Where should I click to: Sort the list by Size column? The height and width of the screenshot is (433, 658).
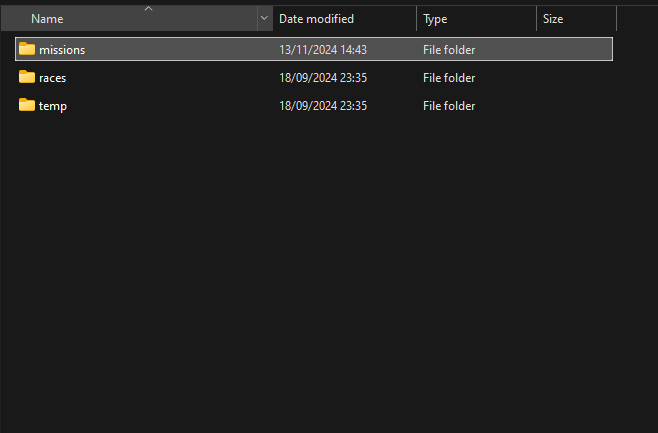click(553, 19)
